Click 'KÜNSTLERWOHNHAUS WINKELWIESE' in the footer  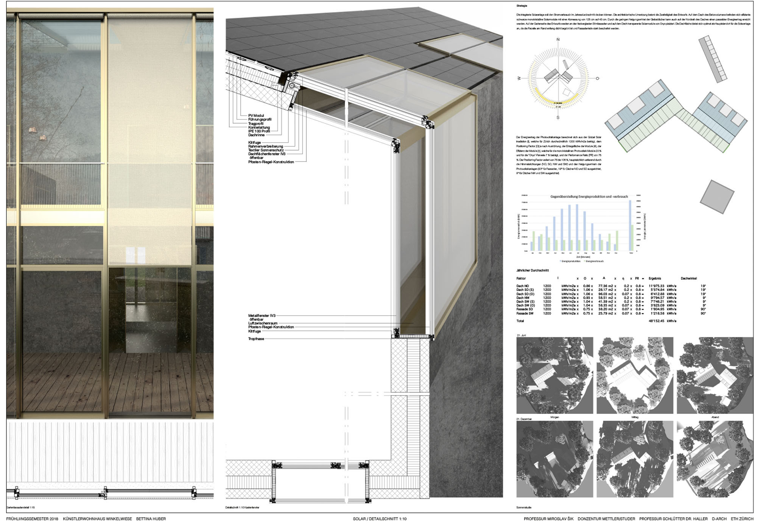tap(97, 519)
